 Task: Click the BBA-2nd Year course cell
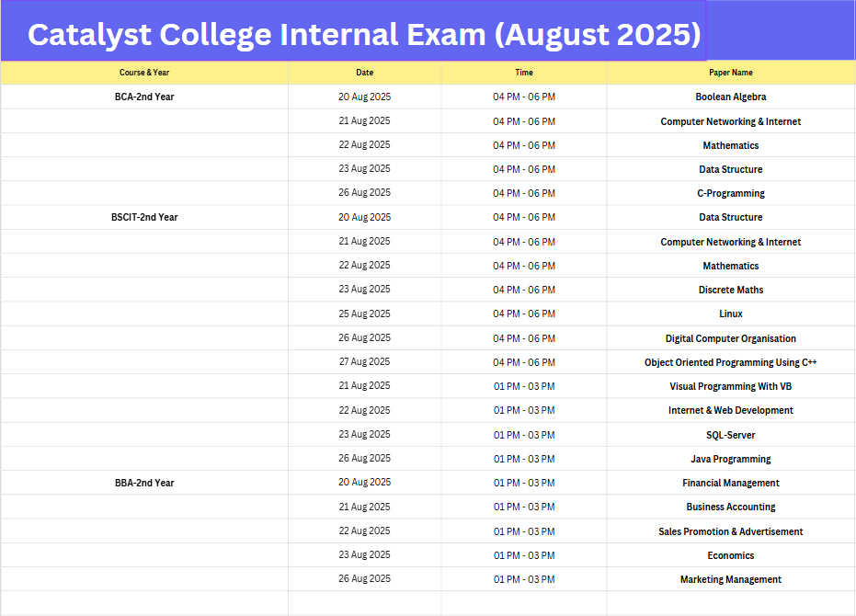coord(144,483)
